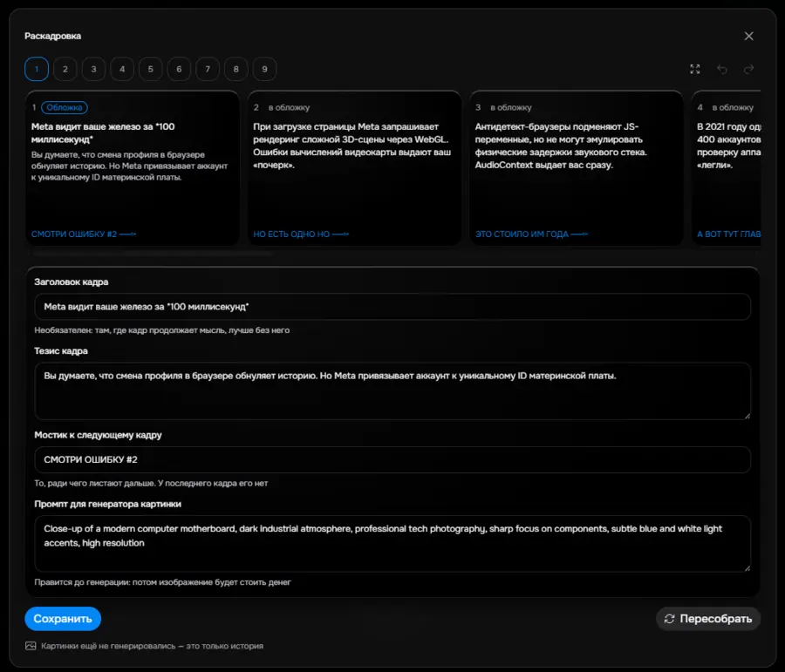Set card 3 as cover via в обложку

(x=510, y=107)
